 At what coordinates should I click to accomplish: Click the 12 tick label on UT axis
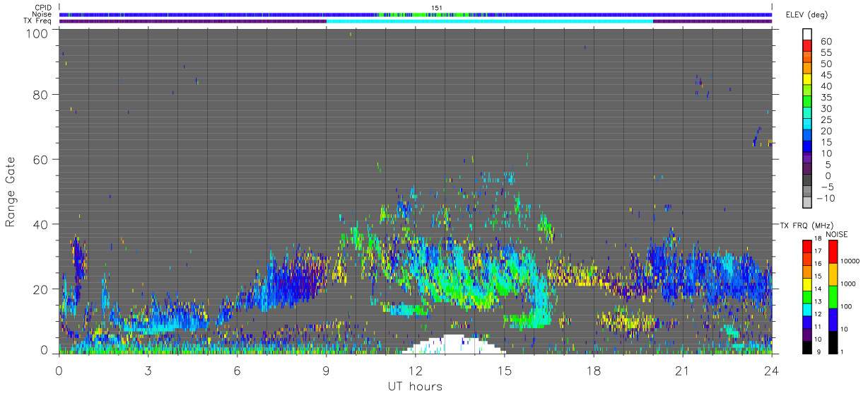tap(415, 370)
